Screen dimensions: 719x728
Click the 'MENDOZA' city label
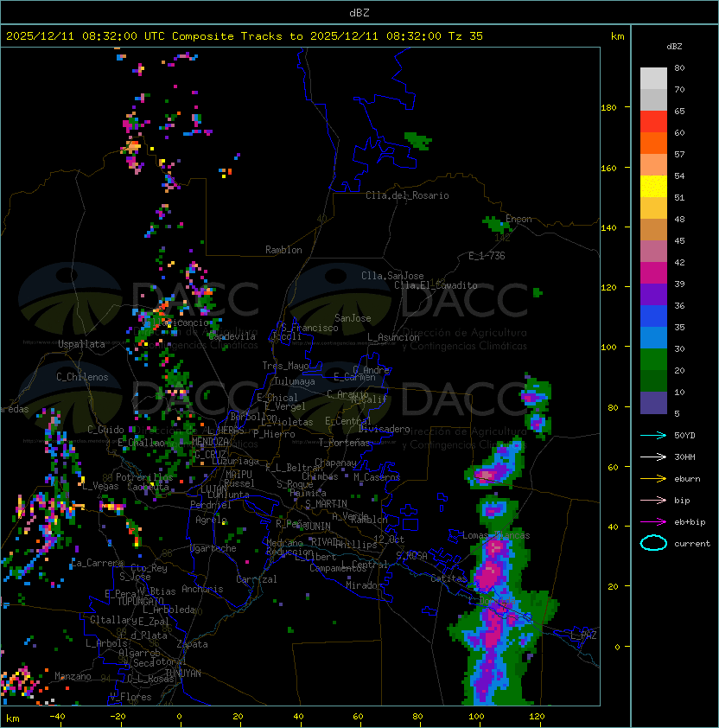210,442
